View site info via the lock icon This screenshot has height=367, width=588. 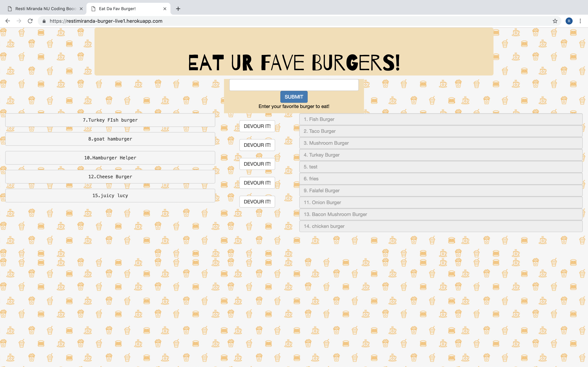tap(44, 21)
